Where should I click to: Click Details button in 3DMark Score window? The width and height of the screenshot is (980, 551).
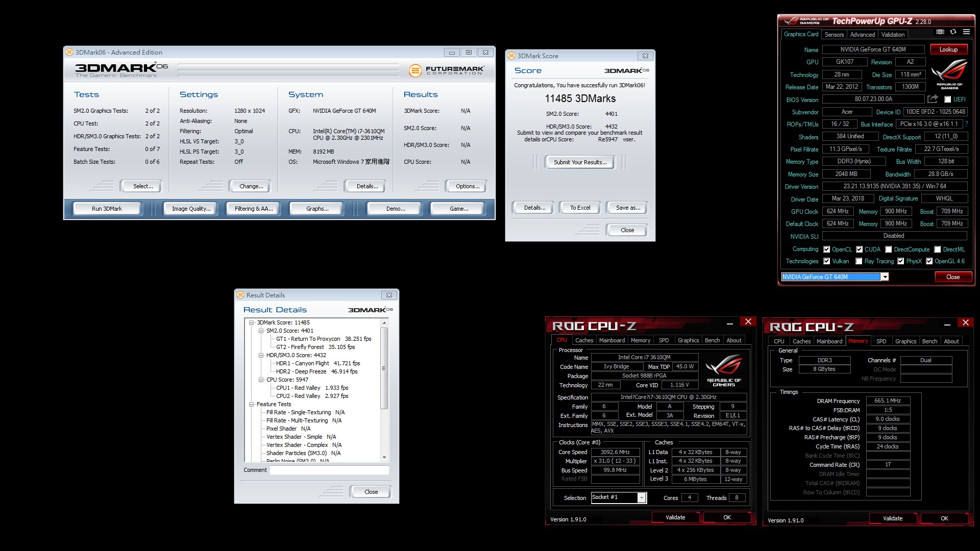[x=534, y=208]
